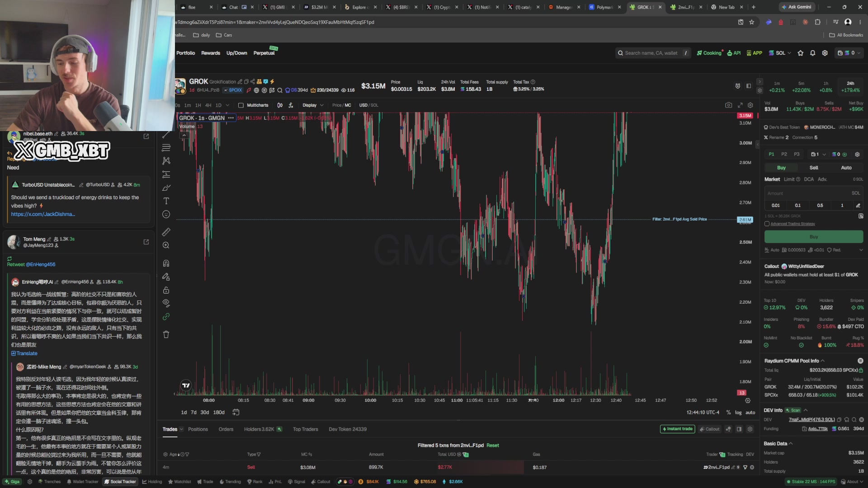
Task: Open the Fibonacci retracement tool
Action: pos(166,147)
